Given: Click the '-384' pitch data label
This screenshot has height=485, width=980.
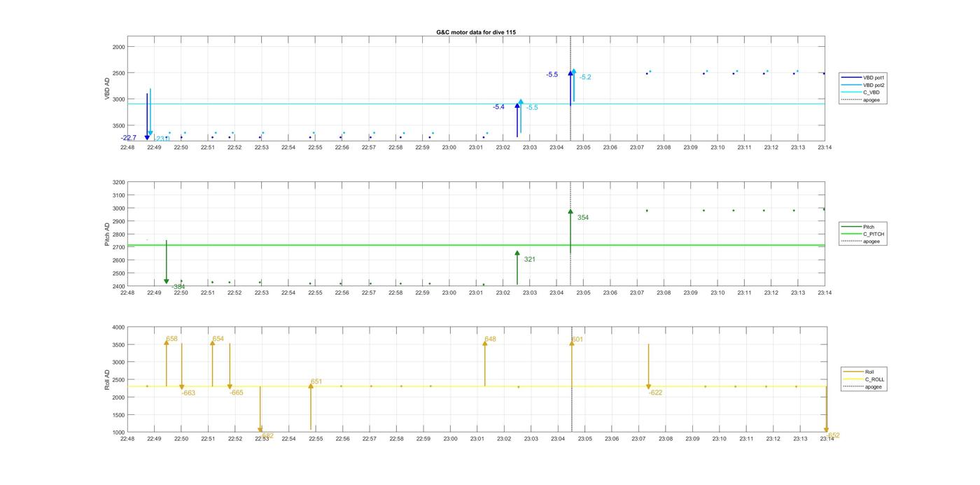Looking at the screenshot, I should point(178,286).
